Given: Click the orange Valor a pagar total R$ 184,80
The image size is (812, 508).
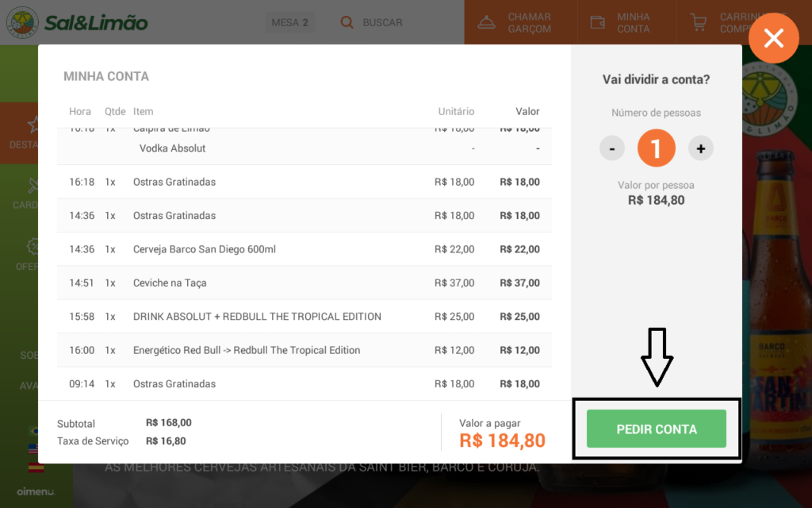Looking at the screenshot, I should (x=502, y=441).
